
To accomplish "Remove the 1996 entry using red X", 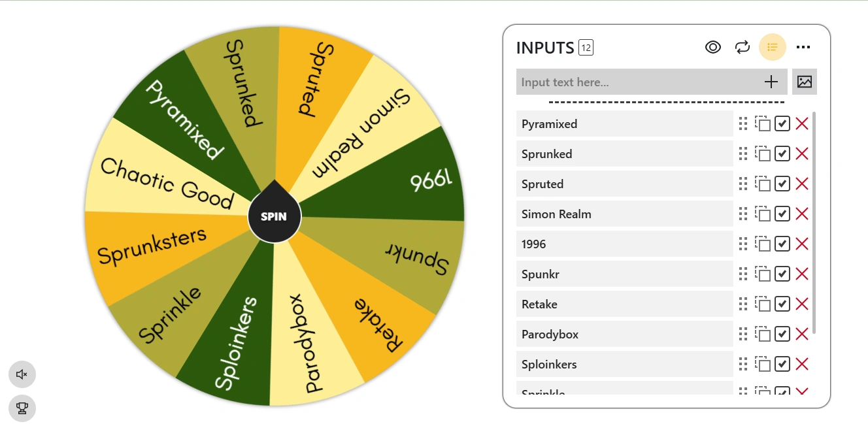I will (x=802, y=244).
